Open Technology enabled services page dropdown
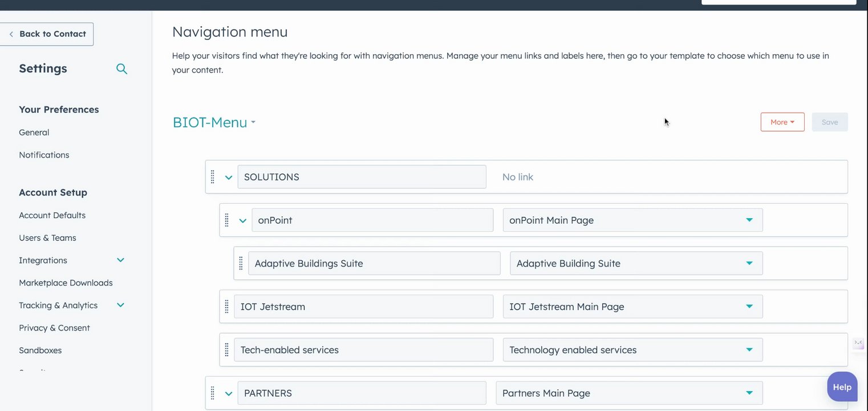 (x=632, y=350)
